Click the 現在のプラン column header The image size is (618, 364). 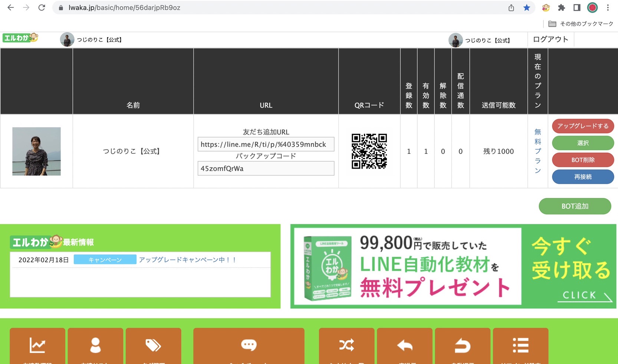click(538, 81)
